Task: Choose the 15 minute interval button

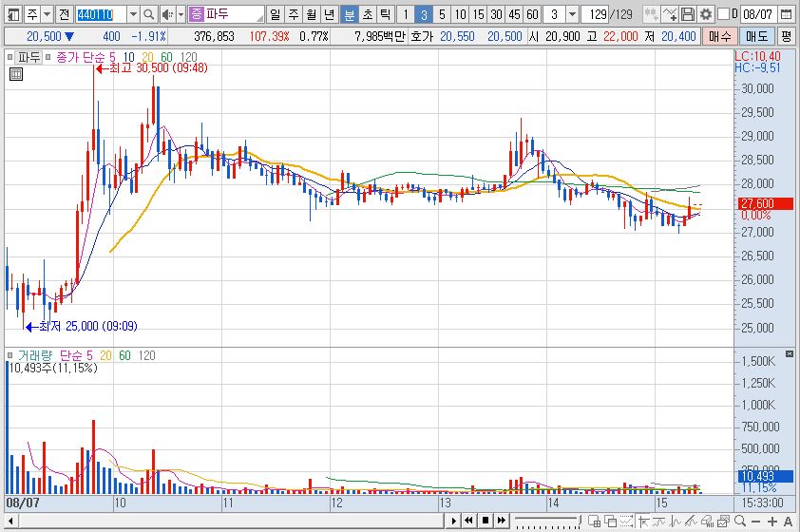Action: click(478, 14)
